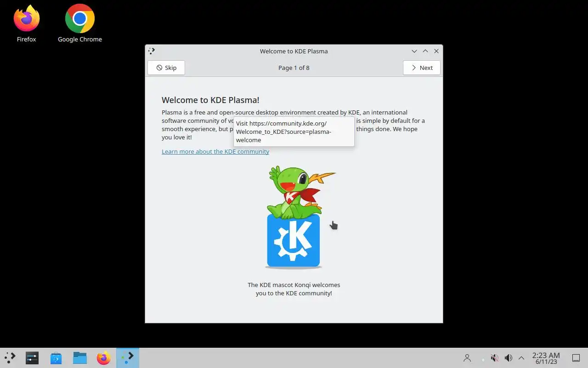Click the Show Desktop button in panel
This screenshot has width=588, height=368.
click(576, 358)
